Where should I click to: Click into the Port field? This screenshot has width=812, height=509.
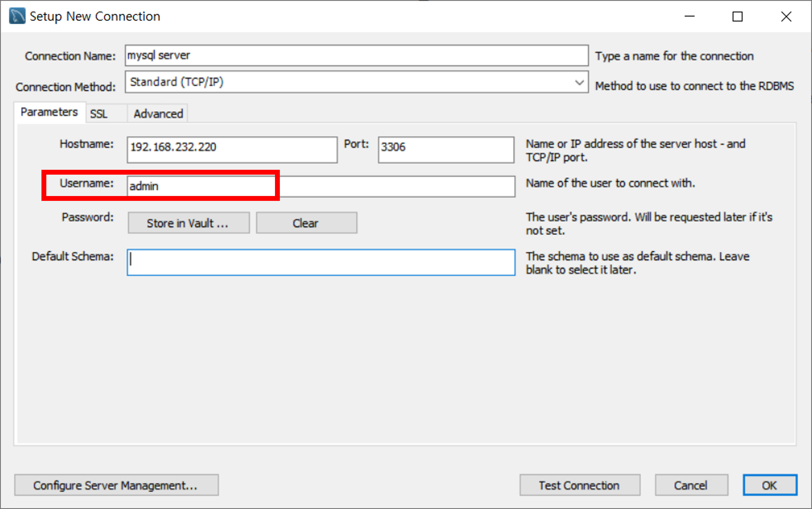[446, 150]
